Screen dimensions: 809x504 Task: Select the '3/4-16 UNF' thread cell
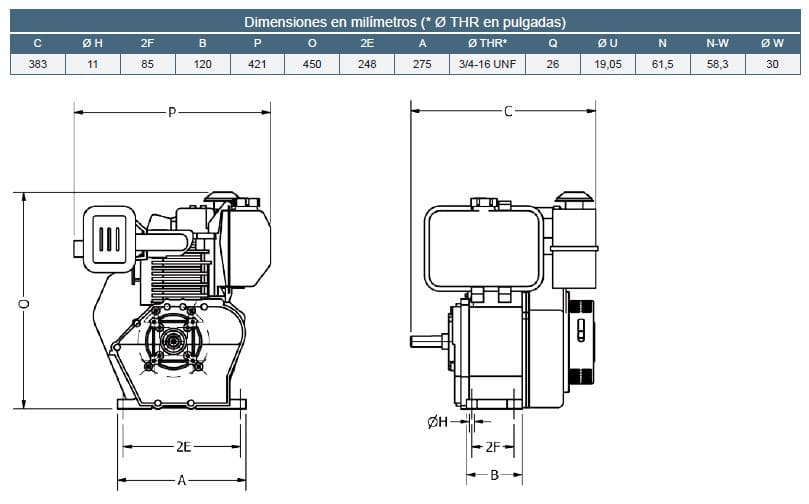coord(488,64)
